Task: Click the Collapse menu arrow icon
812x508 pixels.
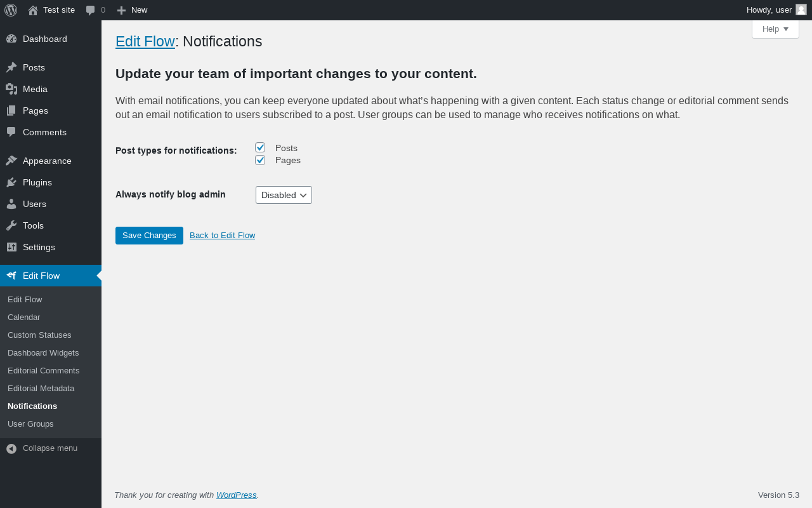Action: tap(11, 448)
